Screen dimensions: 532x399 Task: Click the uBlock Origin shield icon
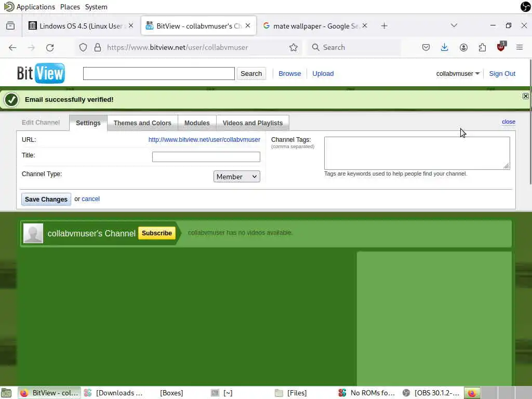(501, 47)
